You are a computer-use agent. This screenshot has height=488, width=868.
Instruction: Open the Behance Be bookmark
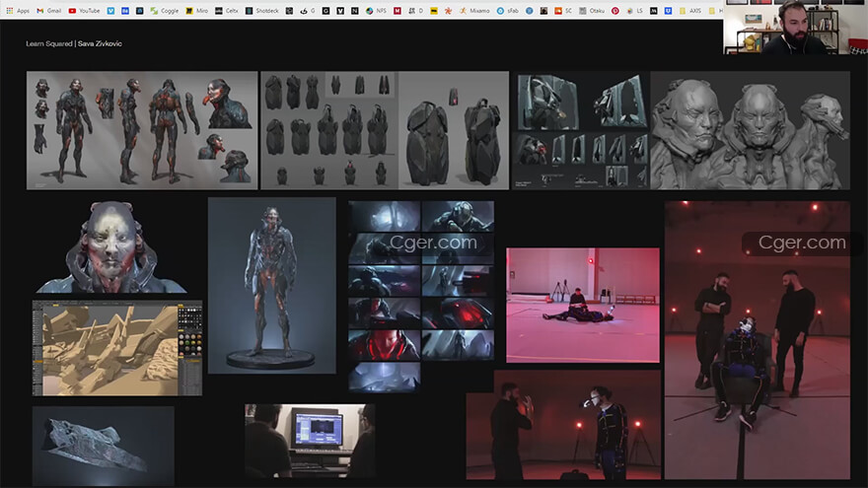[125, 11]
